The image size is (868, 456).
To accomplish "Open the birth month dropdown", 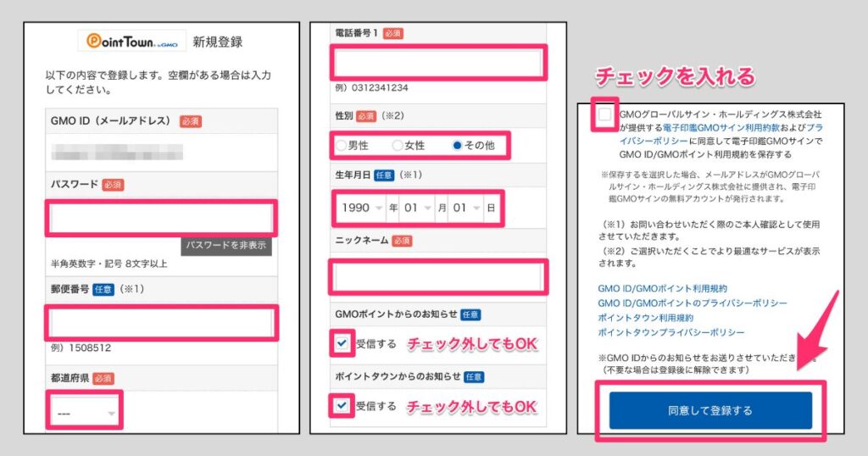I will 417,208.
